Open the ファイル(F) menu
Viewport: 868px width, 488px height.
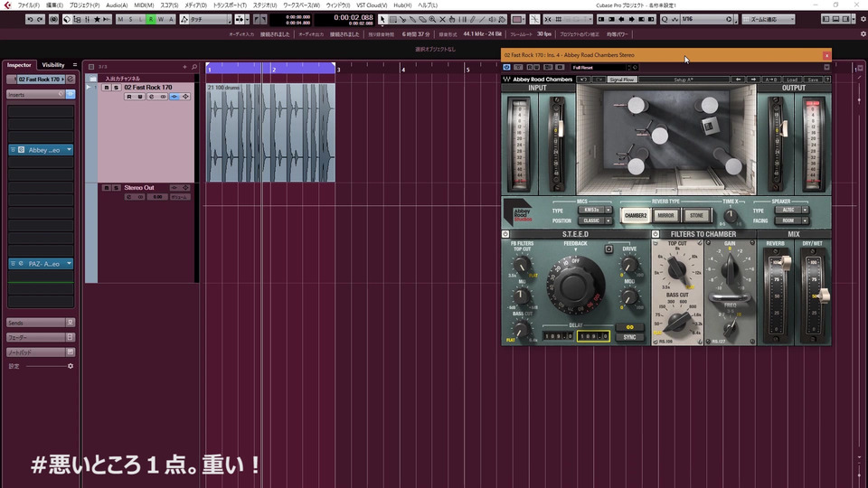28,5
